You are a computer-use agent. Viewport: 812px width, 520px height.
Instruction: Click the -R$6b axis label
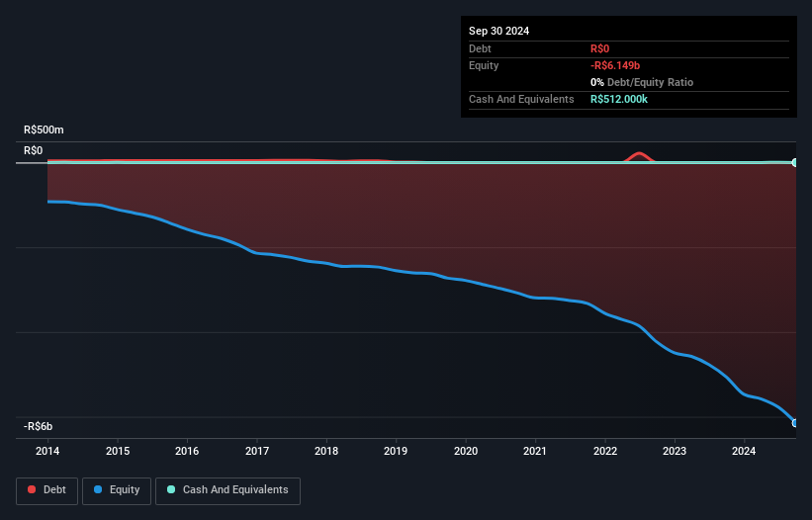(38, 426)
